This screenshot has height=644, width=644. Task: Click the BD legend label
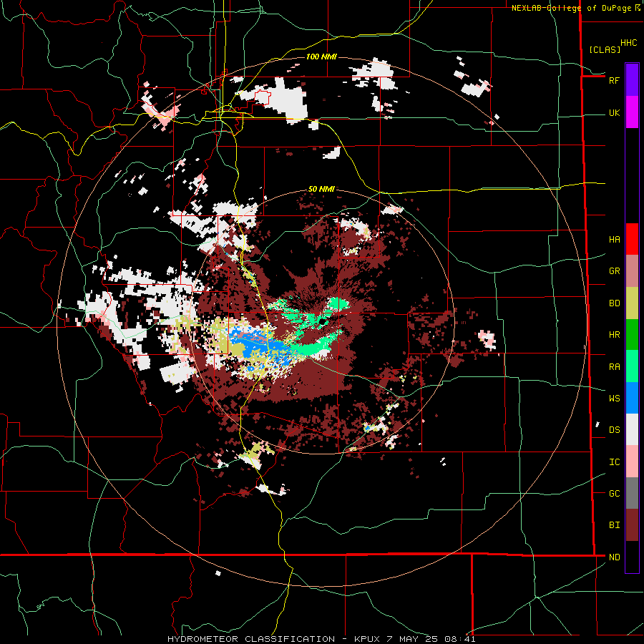click(x=614, y=303)
